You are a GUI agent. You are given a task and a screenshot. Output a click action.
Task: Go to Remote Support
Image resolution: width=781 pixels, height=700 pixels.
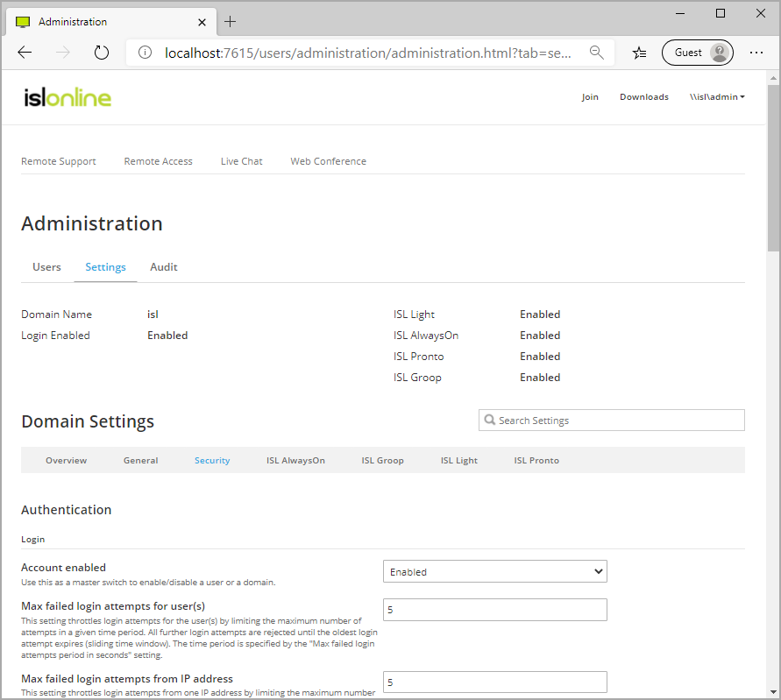coord(58,161)
